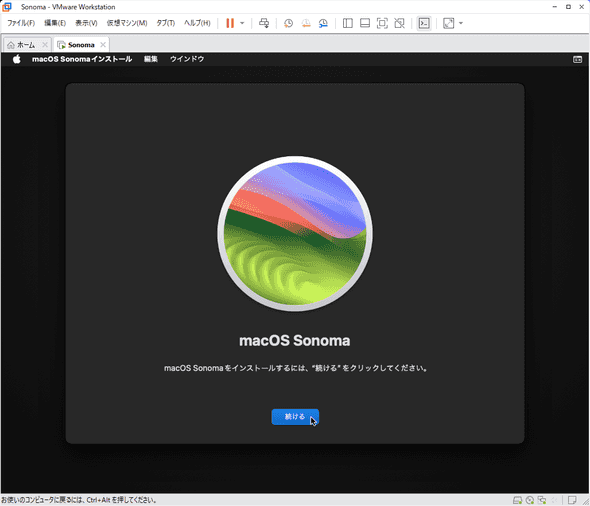Viewport: 590px width, 506px height.
Task: Click the 'macOS Sonoma' heading text
Action: pyautogui.click(x=295, y=340)
